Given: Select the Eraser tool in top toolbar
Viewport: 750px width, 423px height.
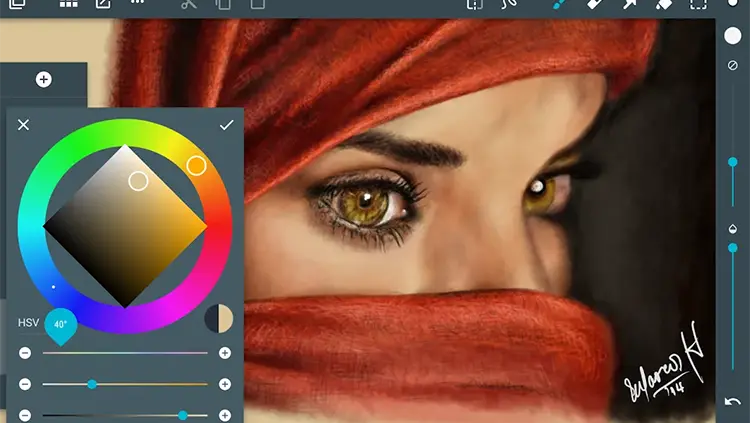Looking at the screenshot, I should click(x=594, y=4).
